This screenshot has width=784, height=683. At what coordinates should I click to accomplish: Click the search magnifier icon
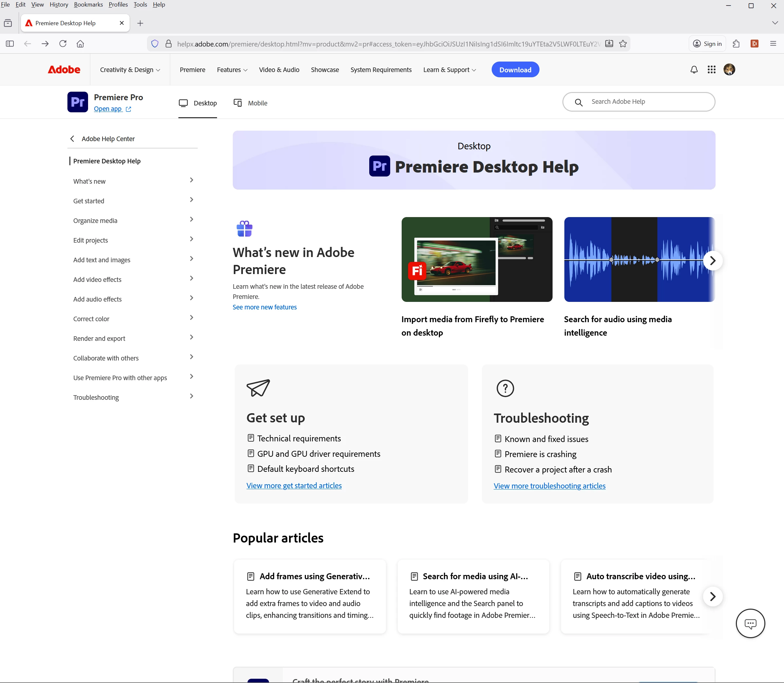coord(579,102)
